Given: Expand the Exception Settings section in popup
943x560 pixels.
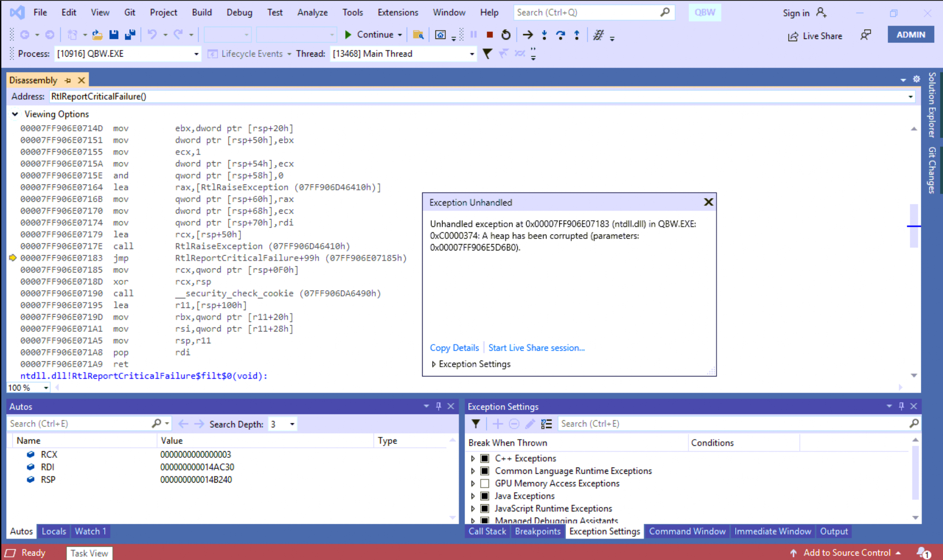Looking at the screenshot, I should coord(434,364).
